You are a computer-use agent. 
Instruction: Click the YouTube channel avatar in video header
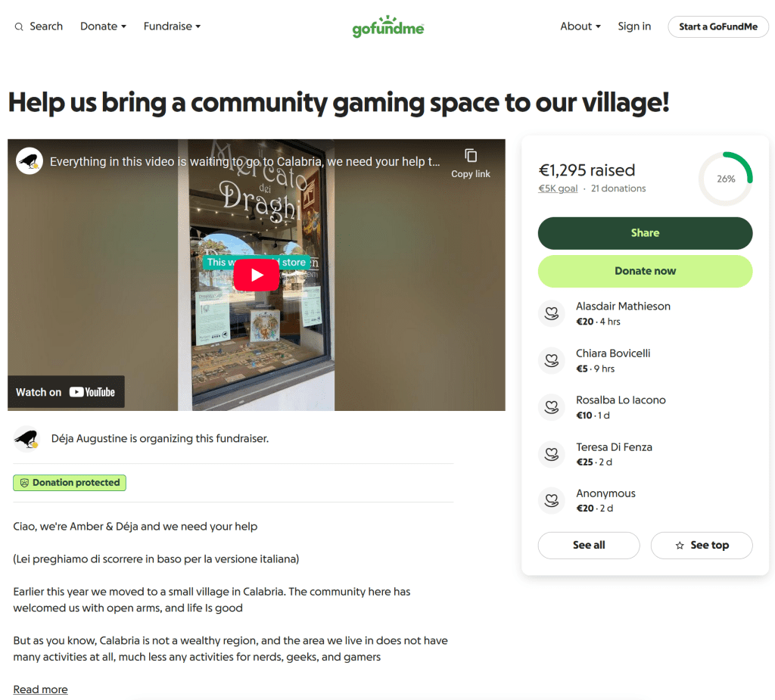tap(30, 161)
